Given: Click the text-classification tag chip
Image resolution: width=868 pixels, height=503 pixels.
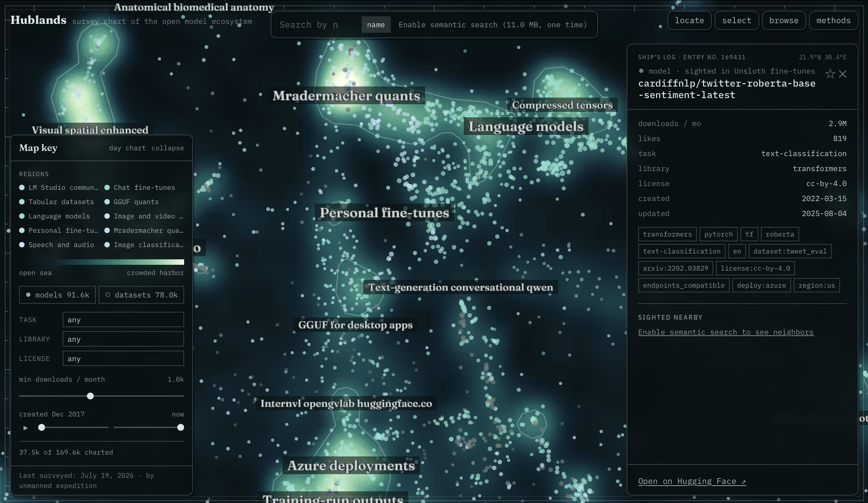Looking at the screenshot, I should (682, 251).
